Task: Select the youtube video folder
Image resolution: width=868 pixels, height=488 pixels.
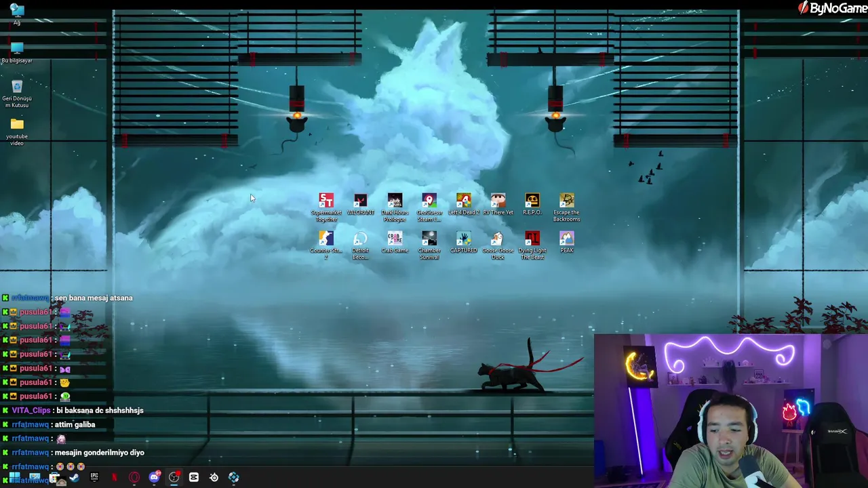Action: click(17, 131)
